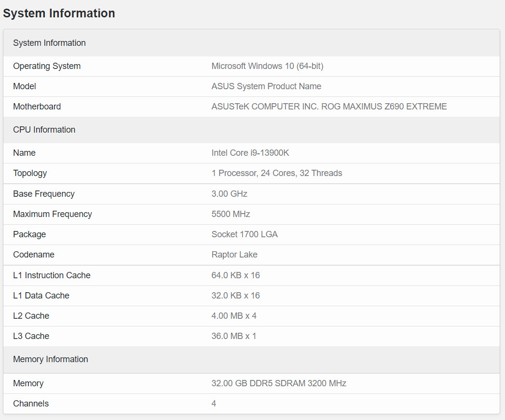The height and width of the screenshot is (420, 505).
Task: Click the Topology value with 24 Cores
Action: point(276,173)
